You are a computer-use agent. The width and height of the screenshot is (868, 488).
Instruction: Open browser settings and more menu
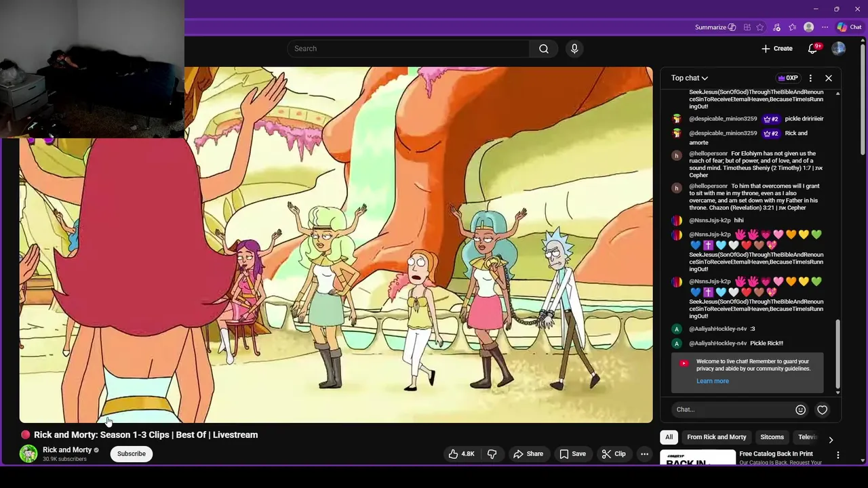(x=825, y=28)
